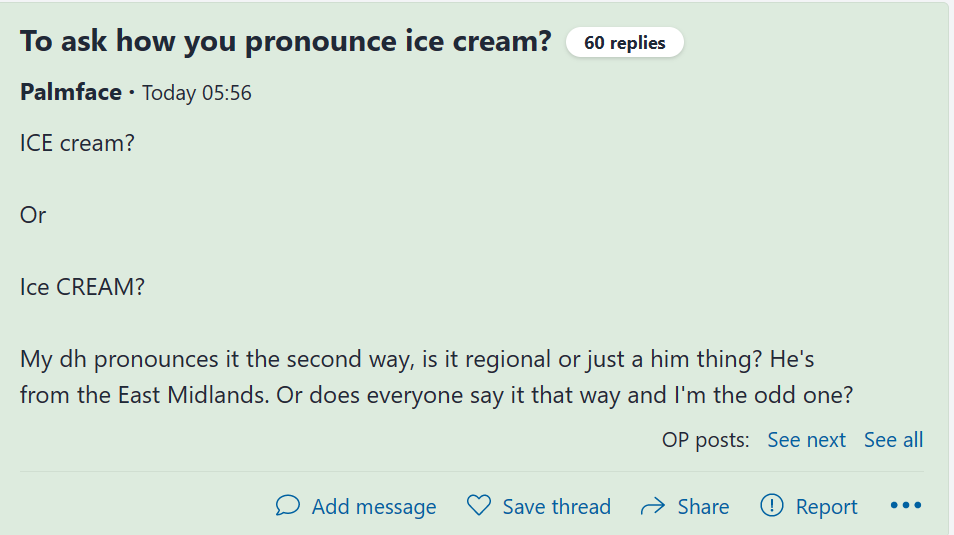Image resolution: width=954 pixels, height=535 pixels.
Task: Click the paragraph mentioning East Midlands
Action: pos(436,376)
